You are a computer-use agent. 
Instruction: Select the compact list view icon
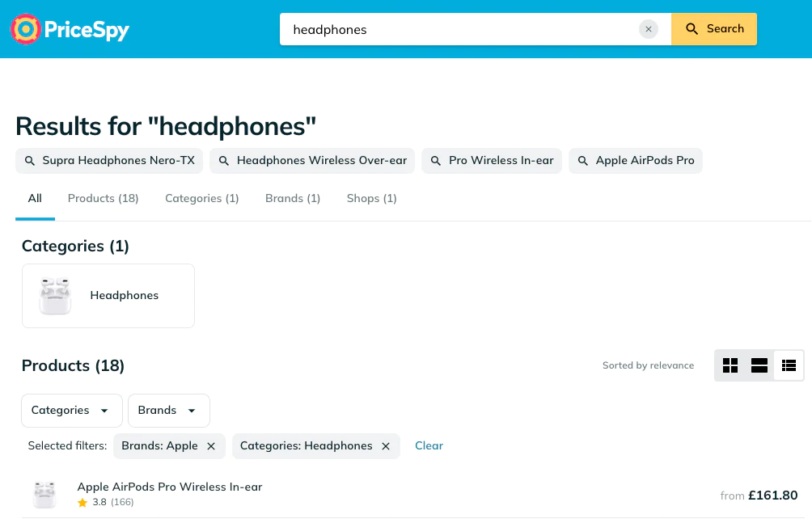tap(789, 365)
